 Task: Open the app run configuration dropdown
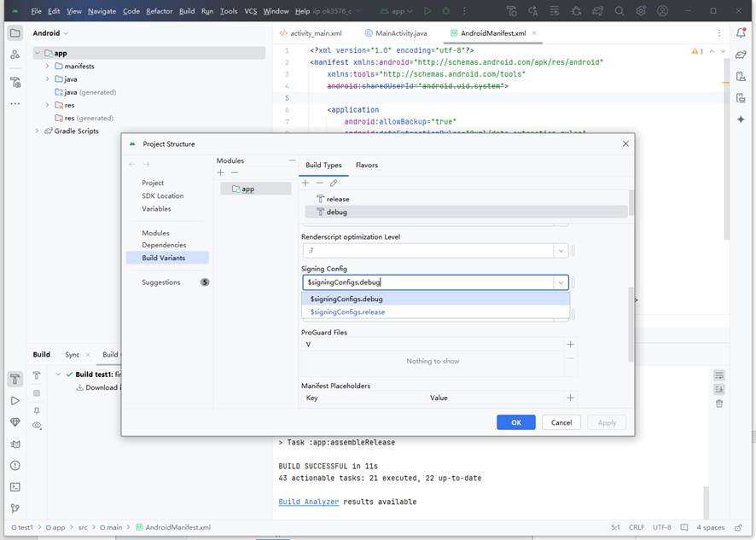click(397, 11)
